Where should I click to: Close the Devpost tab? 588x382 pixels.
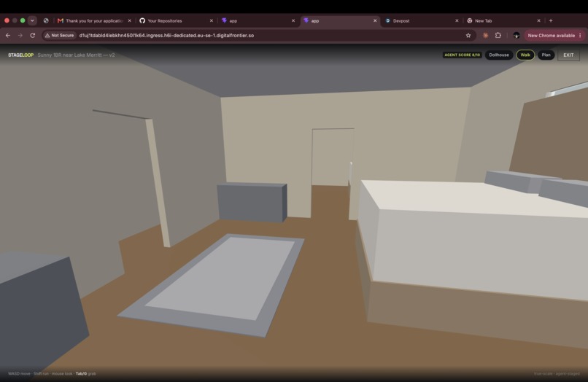457,20
